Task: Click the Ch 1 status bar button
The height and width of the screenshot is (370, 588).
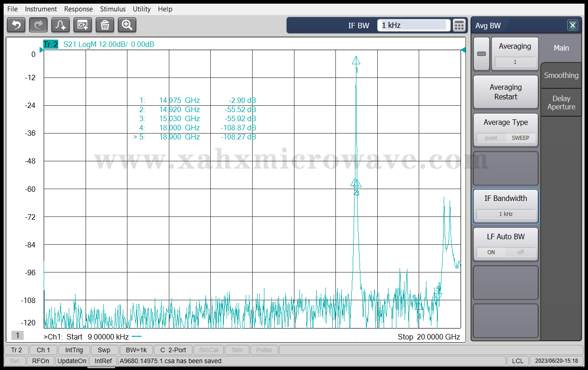Action: click(44, 350)
